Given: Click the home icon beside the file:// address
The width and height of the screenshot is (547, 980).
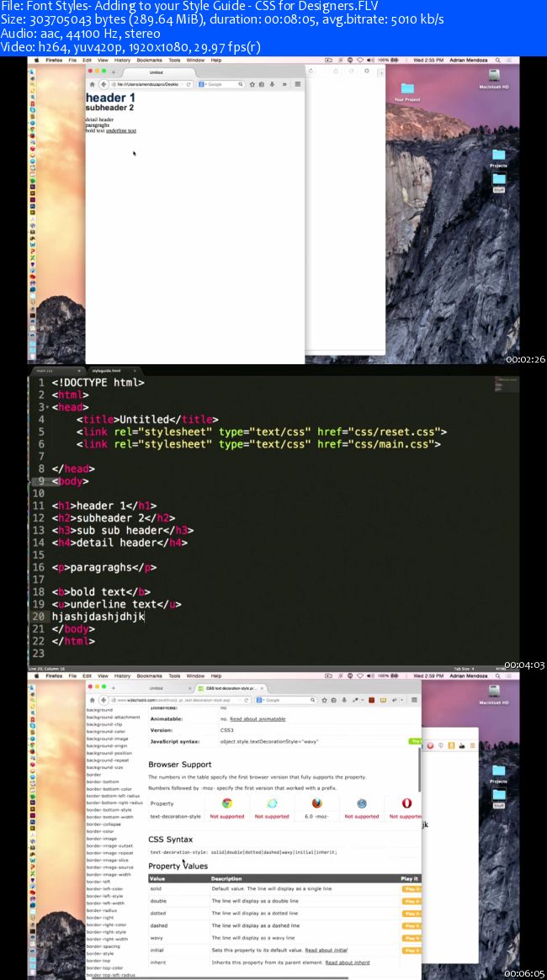Looking at the screenshot, I should [x=93, y=84].
